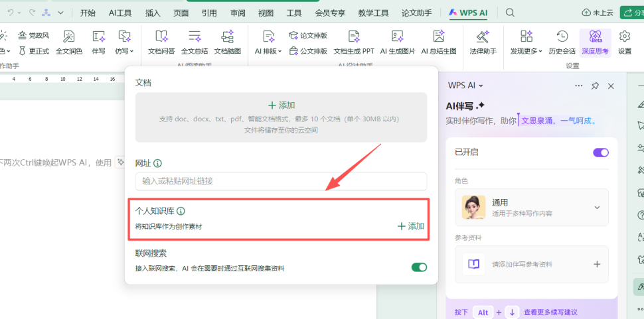Switch to the 视图 tab
Screen dimensions: 644x319
pyautogui.click(x=266, y=13)
